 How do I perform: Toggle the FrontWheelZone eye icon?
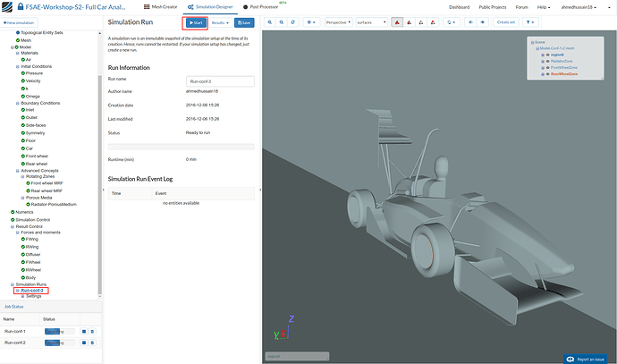545,68
